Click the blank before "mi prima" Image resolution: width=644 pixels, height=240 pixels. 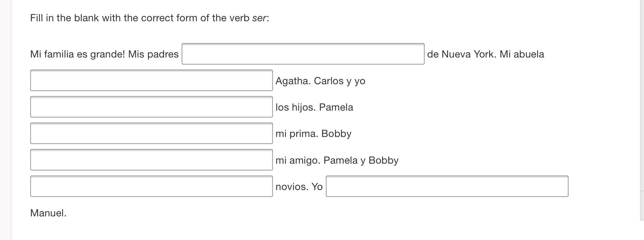point(151,134)
